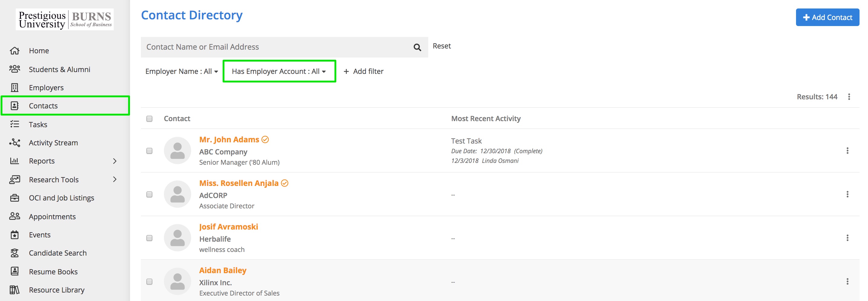This screenshot has height=301, width=868.
Task: Expand the Reports submenu chevron
Action: [115, 161]
